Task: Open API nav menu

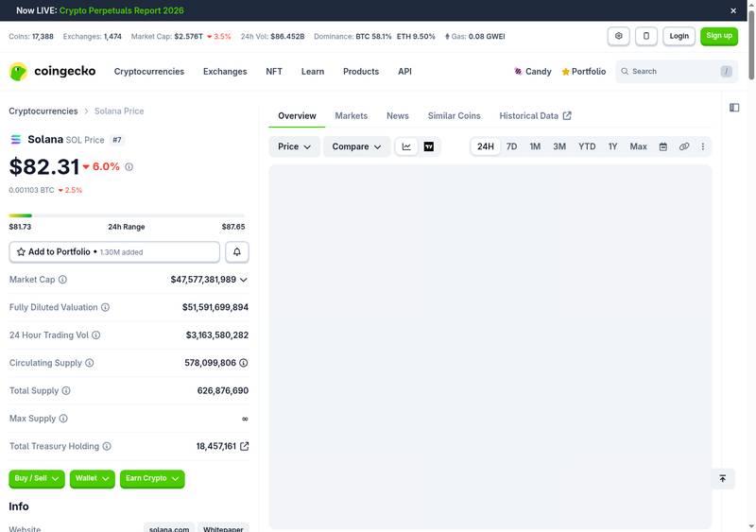Action: 404,72
